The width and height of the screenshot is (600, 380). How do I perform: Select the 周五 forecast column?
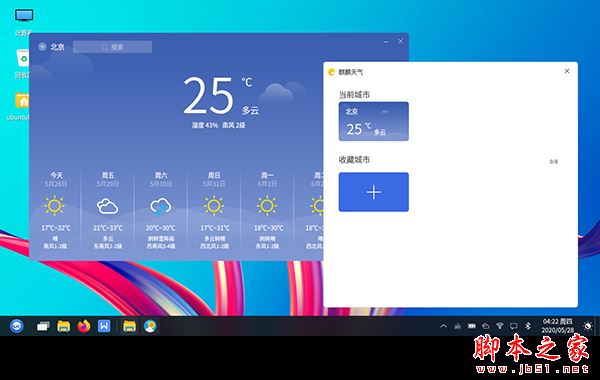point(108,210)
